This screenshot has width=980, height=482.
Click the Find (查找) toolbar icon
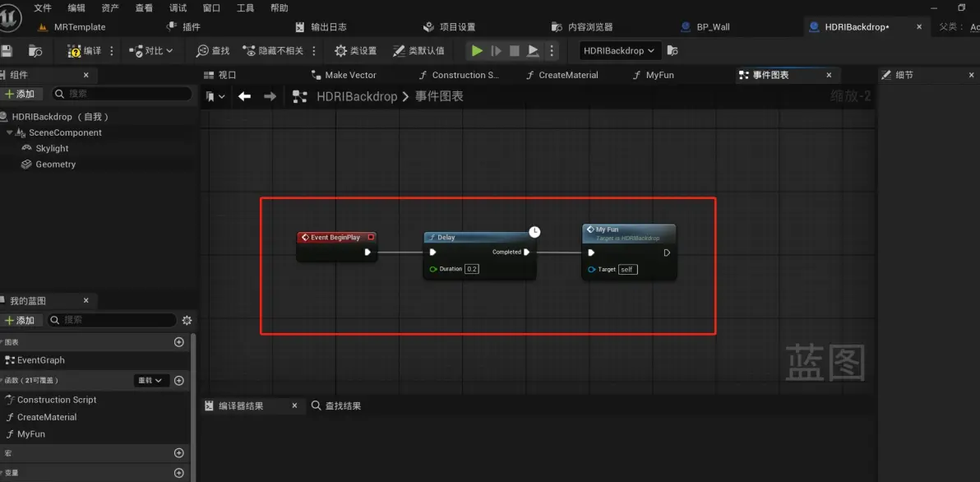[x=213, y=51]
